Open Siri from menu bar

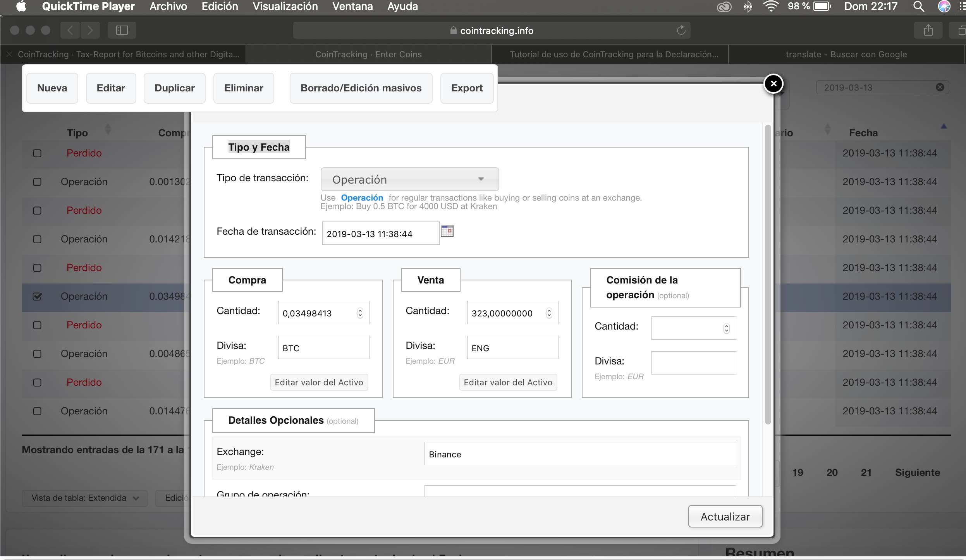click(x=944, y=7)
